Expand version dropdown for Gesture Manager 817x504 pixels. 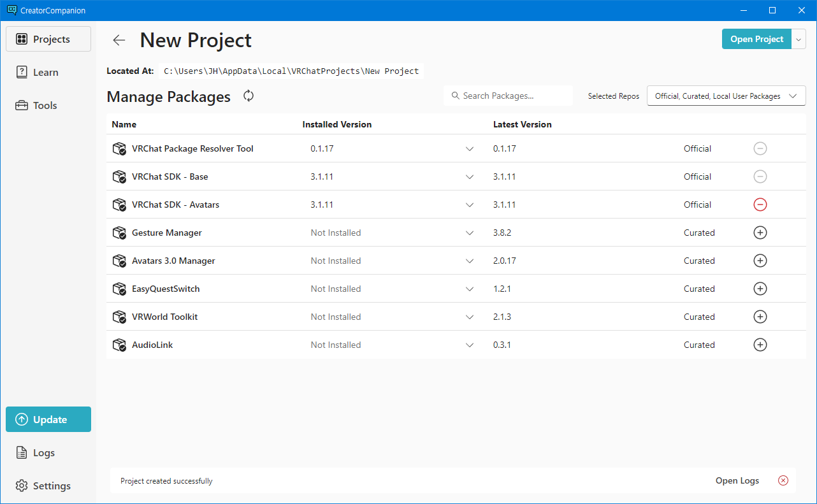pyautogui.click(x=470, y=233)
